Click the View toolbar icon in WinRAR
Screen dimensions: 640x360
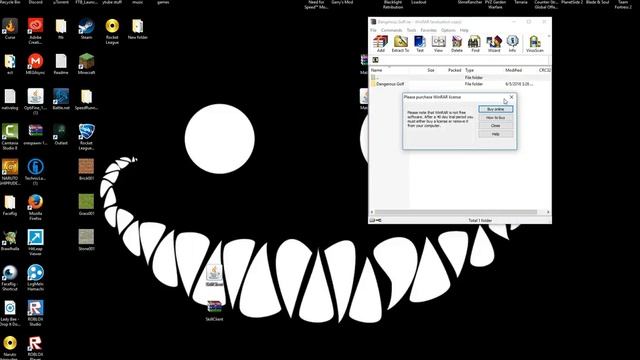click(438, 44)
